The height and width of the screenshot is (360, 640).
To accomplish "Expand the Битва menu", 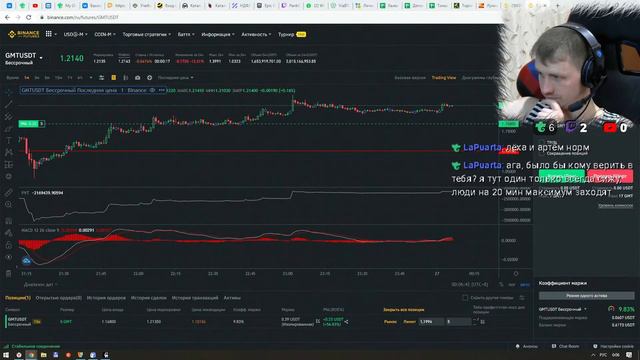I will tap(186, 34).
